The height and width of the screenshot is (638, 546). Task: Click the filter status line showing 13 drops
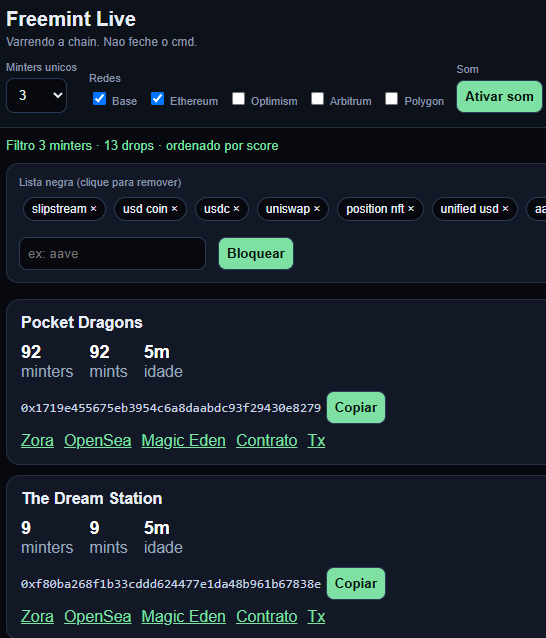pos(142,146)
